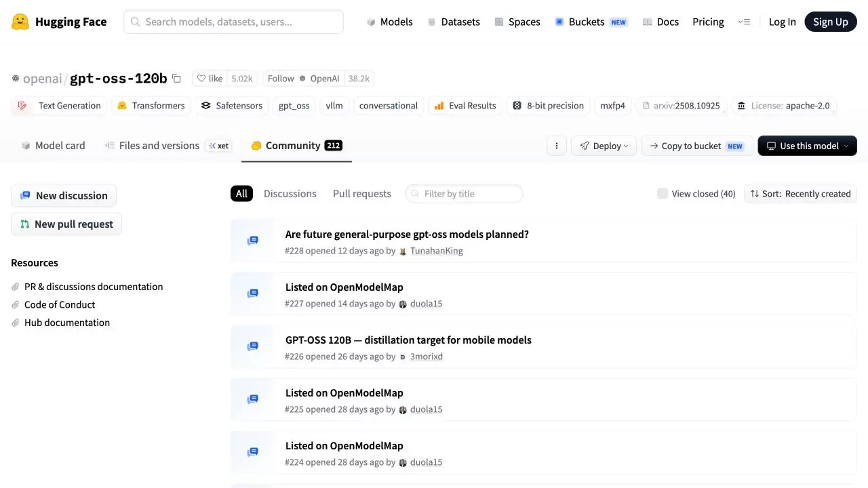Image resolution: width=868 pixels, height=488 pixels.
Task: Open the Sort: Recently created dropdown
Action: [x=800, y=194]
